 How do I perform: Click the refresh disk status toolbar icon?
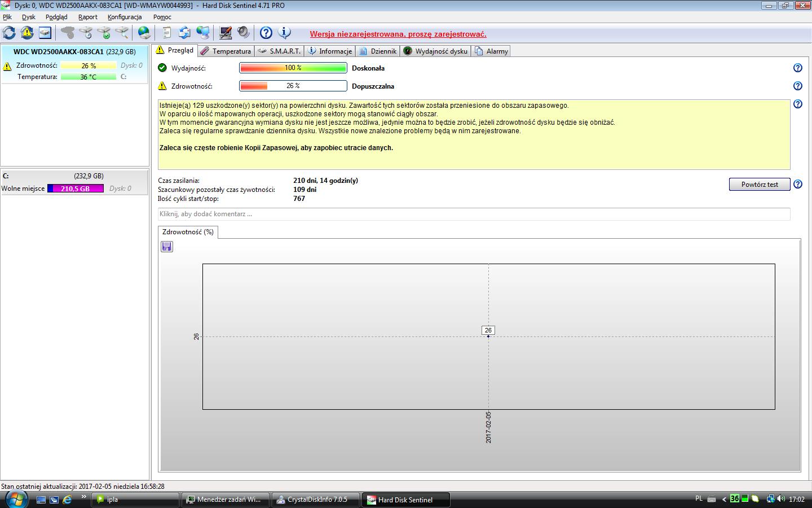pos(9,33)
